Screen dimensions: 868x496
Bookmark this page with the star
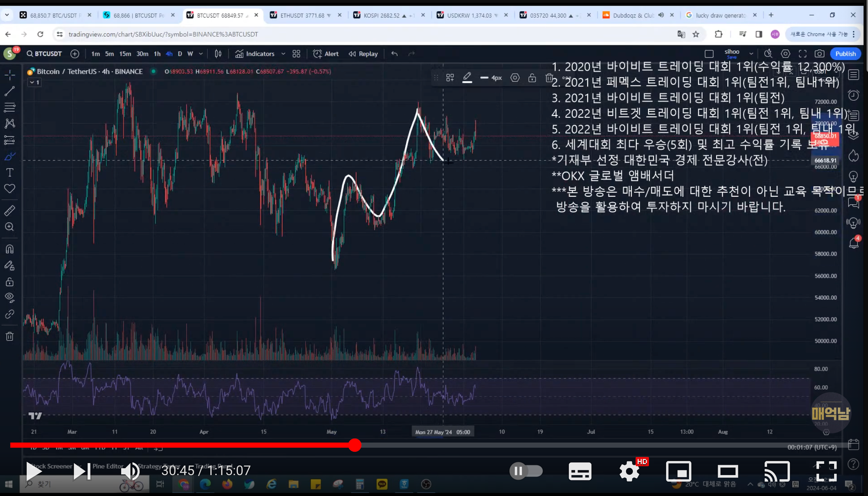[696, 34]
